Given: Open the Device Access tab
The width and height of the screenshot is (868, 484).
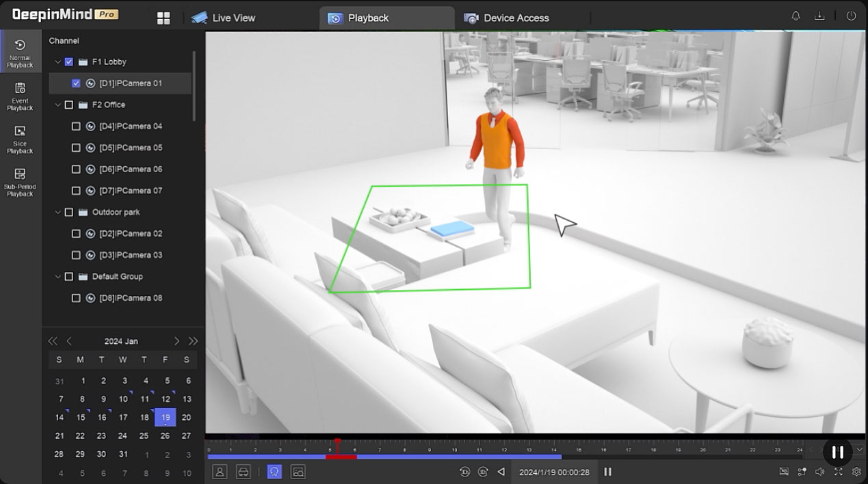Looking at the screenshot, I should point(507,18).
